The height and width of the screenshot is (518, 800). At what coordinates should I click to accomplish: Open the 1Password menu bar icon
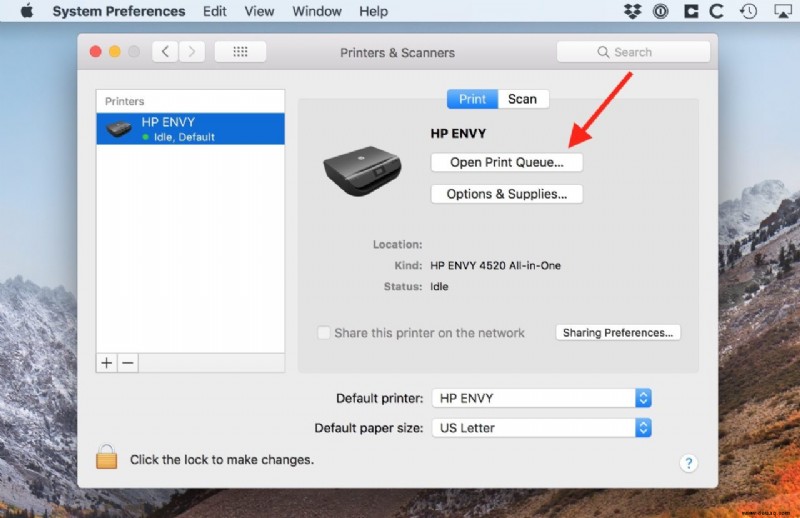pos(661,11)
